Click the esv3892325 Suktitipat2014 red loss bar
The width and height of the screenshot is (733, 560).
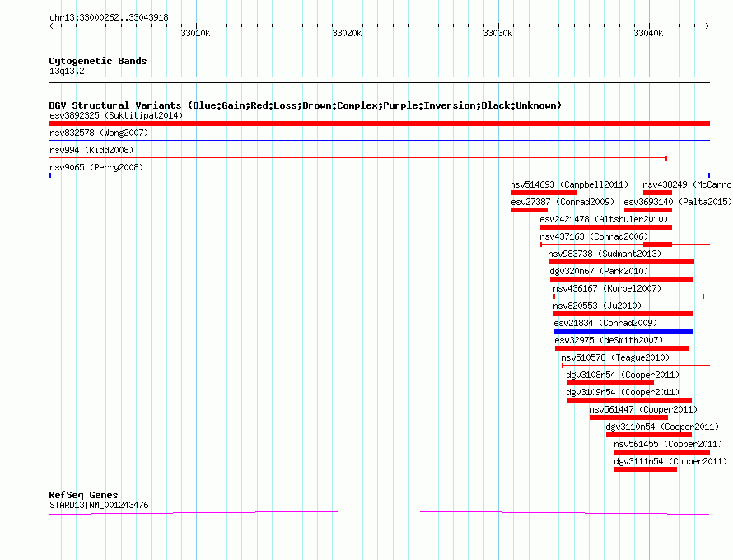click(x=379, y=124)
